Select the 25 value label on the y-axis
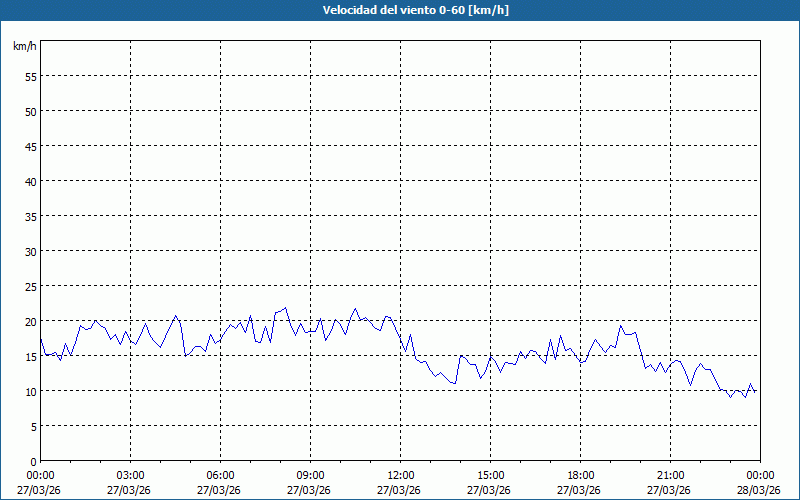Viewport: 800px width, 500px height. tap(30, 286)
